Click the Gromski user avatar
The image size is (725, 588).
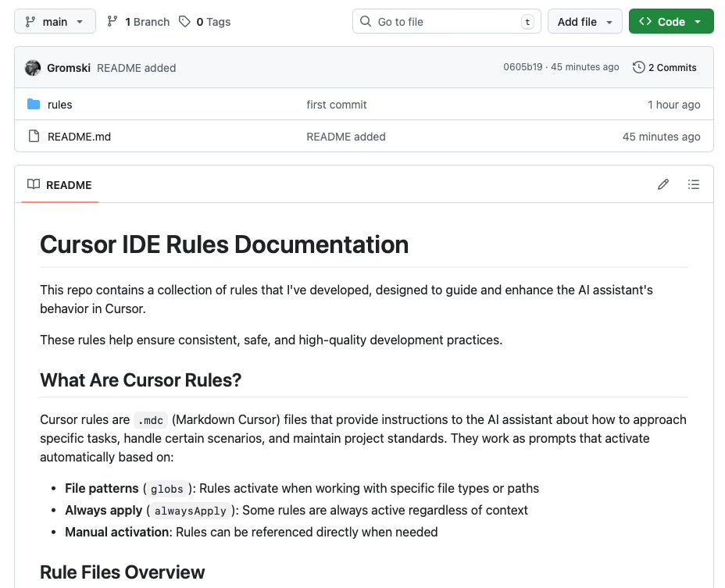33,67
